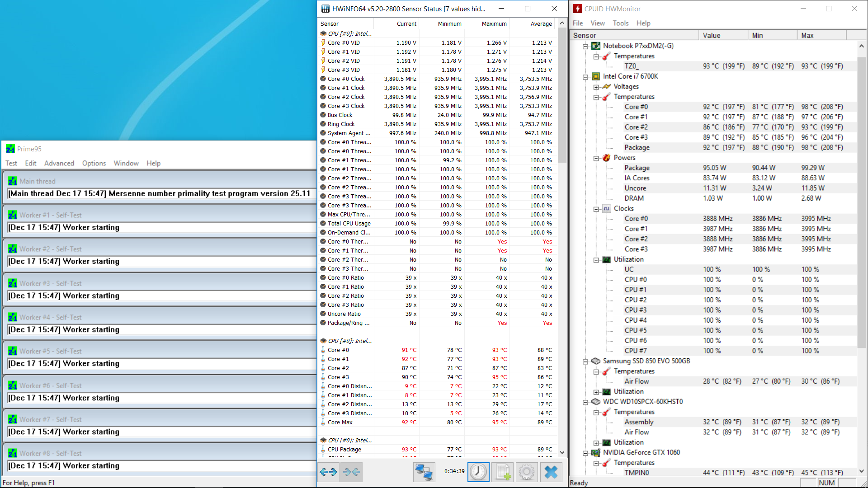The width and height of the screenshot is (868, 488).
Task: Open the Advanced menu in Prime95
Action: 59,163
